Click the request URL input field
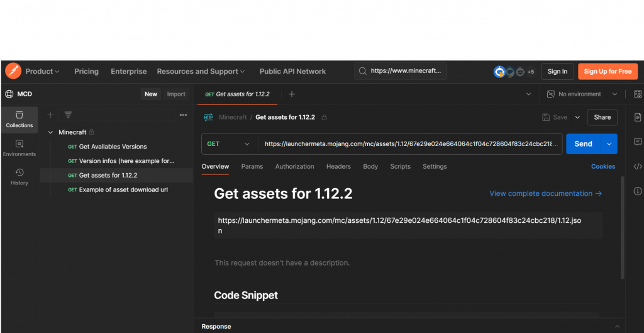 pyautogui.click(x=411, y=144)
